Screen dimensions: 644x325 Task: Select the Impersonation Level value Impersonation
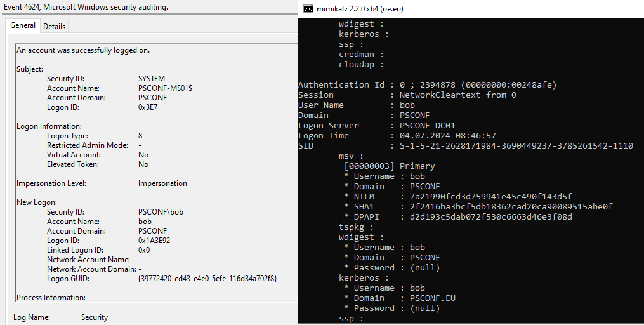click(x=162, y=183)
